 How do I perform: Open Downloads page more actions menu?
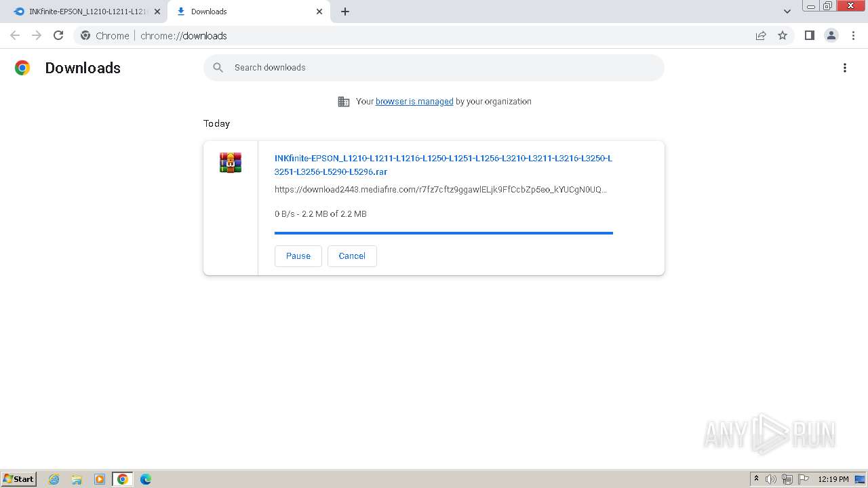click(845, 68)
